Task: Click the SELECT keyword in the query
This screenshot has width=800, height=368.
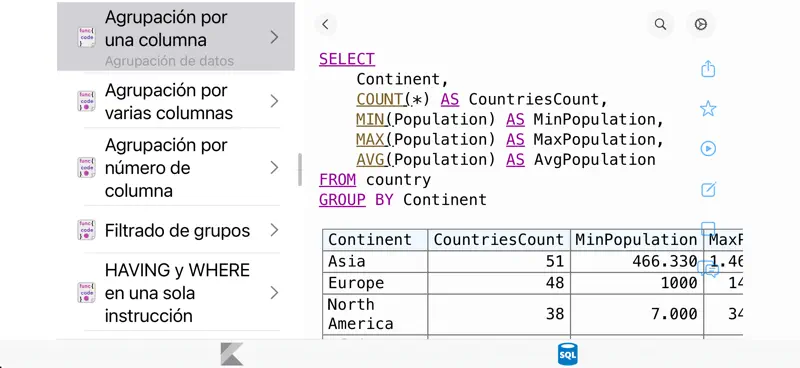Action: click(347, 59)
